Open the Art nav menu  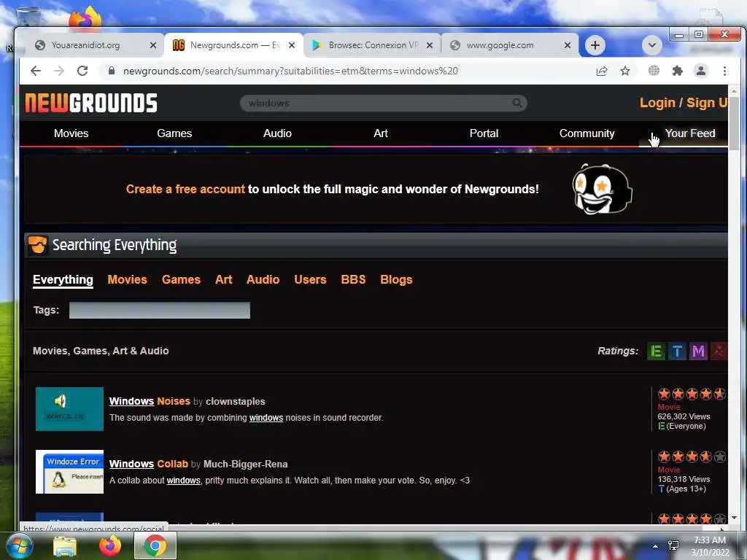tap(381, 133)
